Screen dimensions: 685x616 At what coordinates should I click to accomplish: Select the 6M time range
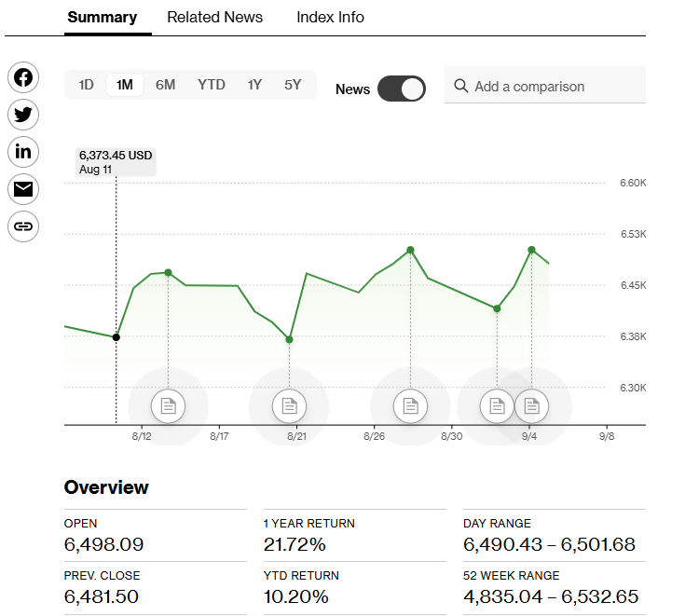165,85
